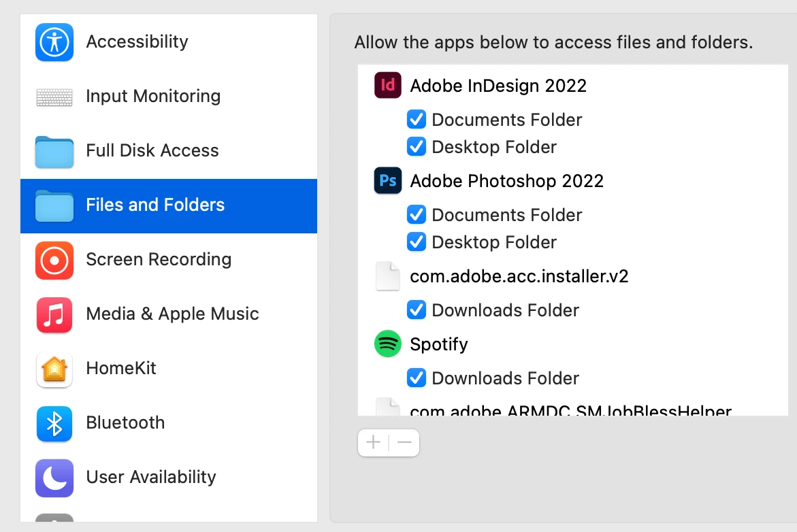Click the User Availability moon icon
Viewport: 797px width, 532px height.
[x=54, y=478]
